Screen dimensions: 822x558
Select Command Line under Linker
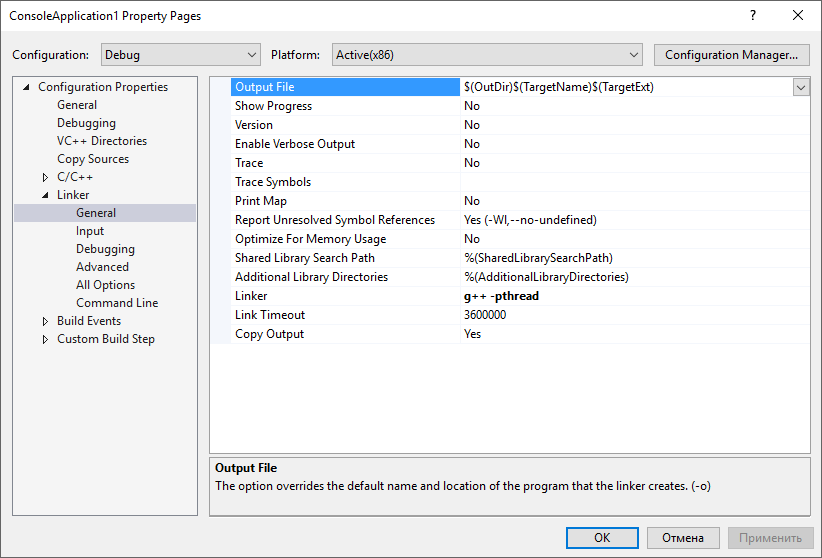click(117, 303)
